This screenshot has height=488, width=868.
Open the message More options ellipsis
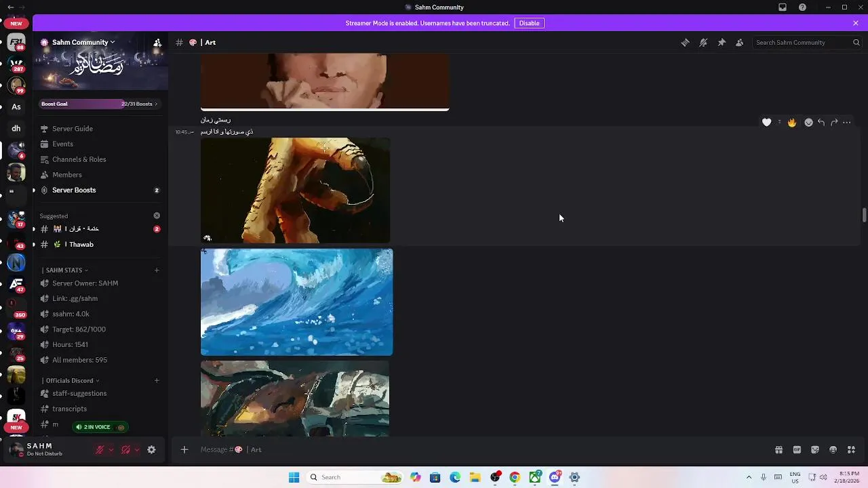pyautogui.click(x=847, y=122)
